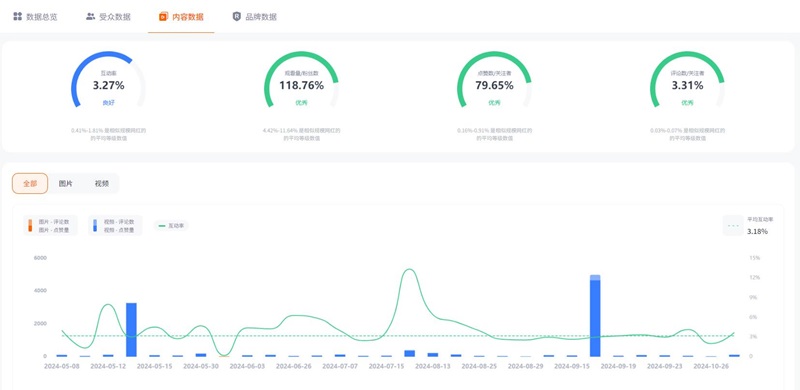
Task: Click the 2024-07-15 axis date
Action: 387,366
